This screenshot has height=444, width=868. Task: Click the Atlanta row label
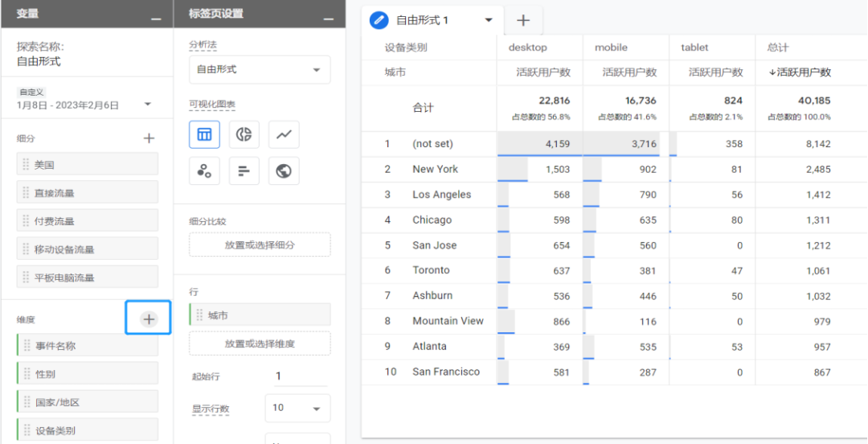[429, 346]
